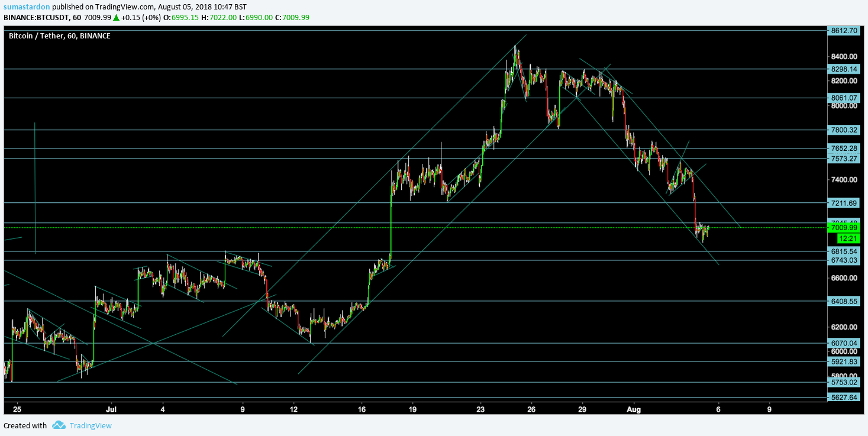Select the 7211.69 price level label
Screen dimensions: 868x436
click(844, 203)
